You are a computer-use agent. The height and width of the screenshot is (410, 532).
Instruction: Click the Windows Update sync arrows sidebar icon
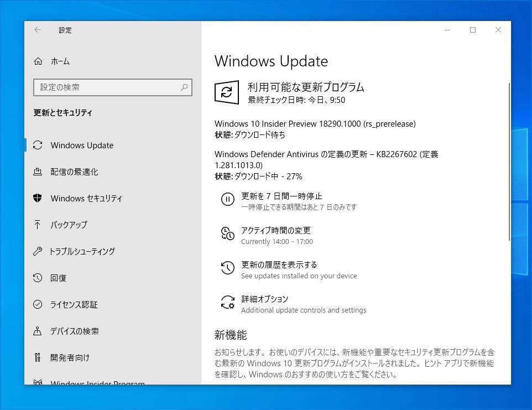point(38,146)
